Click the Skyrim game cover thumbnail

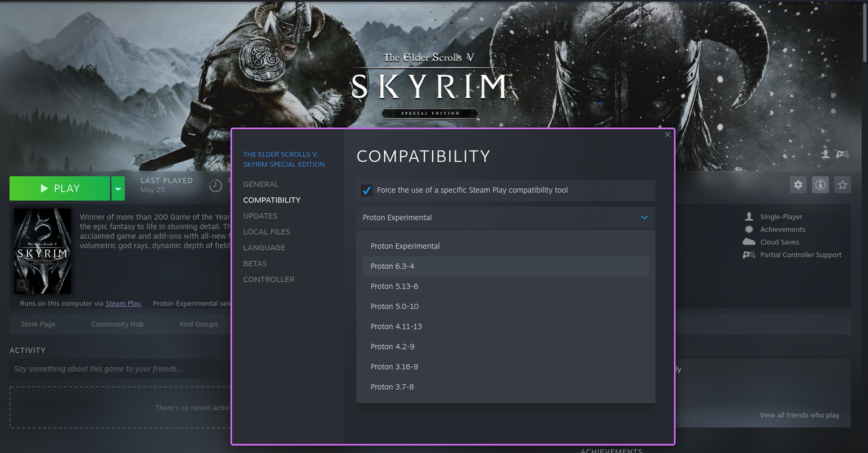(x=42, y=251)
